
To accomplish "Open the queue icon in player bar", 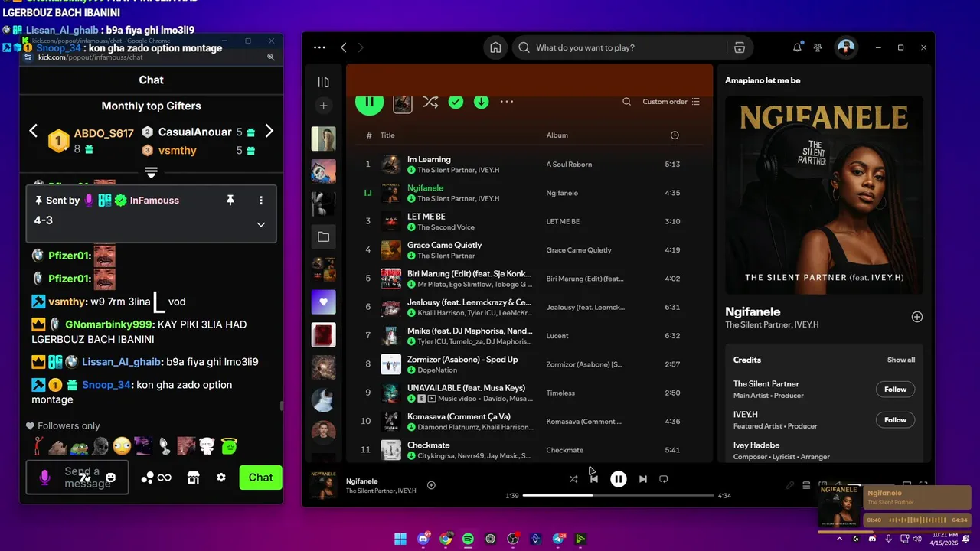I will click(x=806, y=485).
